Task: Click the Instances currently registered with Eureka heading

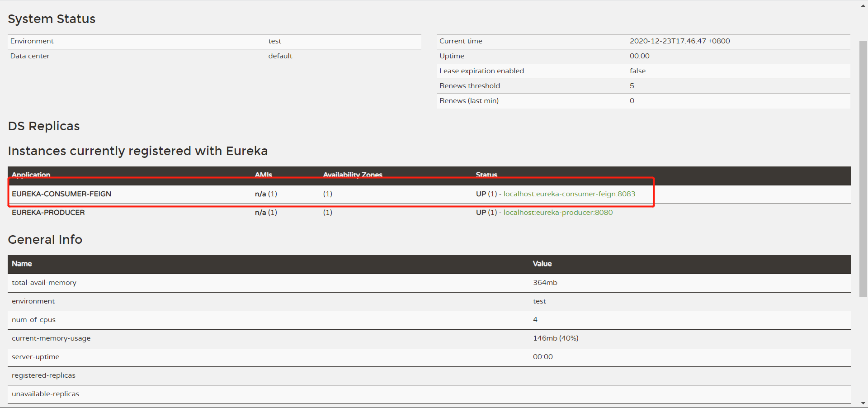Action: 138,151
